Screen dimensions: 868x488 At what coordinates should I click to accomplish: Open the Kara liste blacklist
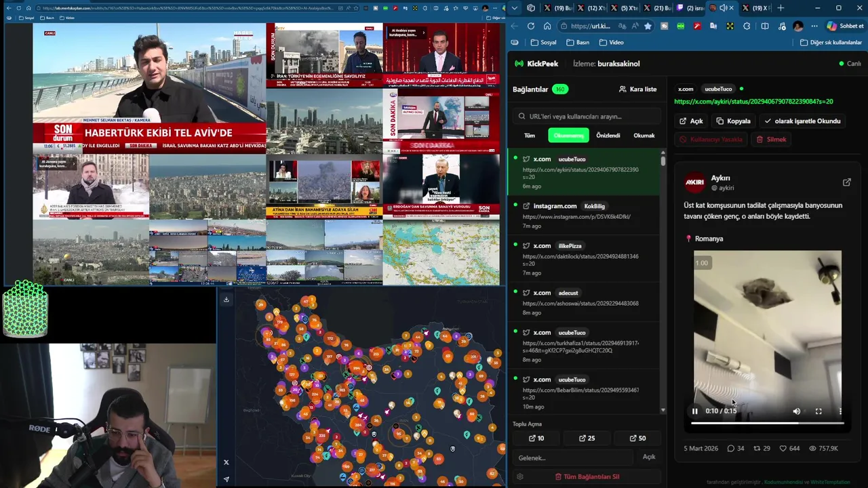(x=637, y=89)
